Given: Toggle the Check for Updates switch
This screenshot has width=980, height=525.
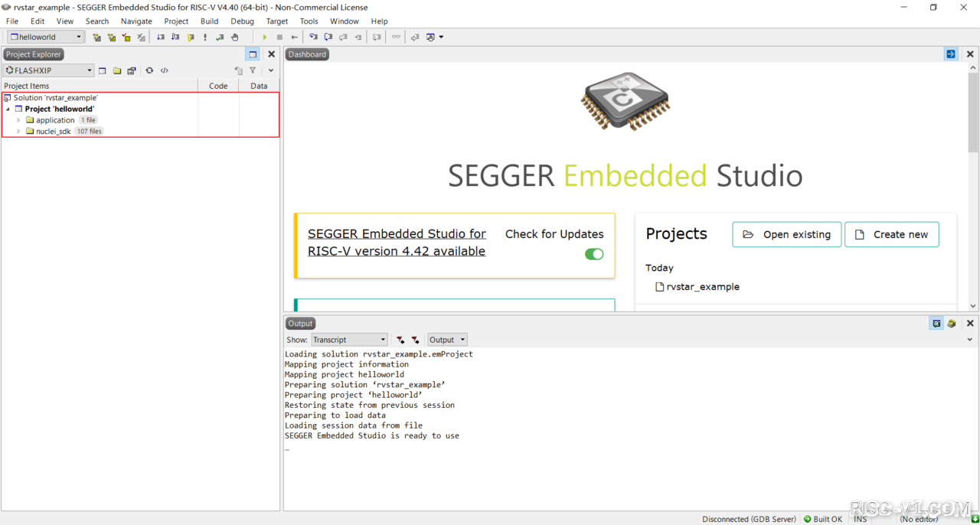Looking at the screenshot, I should pos(594,254).
